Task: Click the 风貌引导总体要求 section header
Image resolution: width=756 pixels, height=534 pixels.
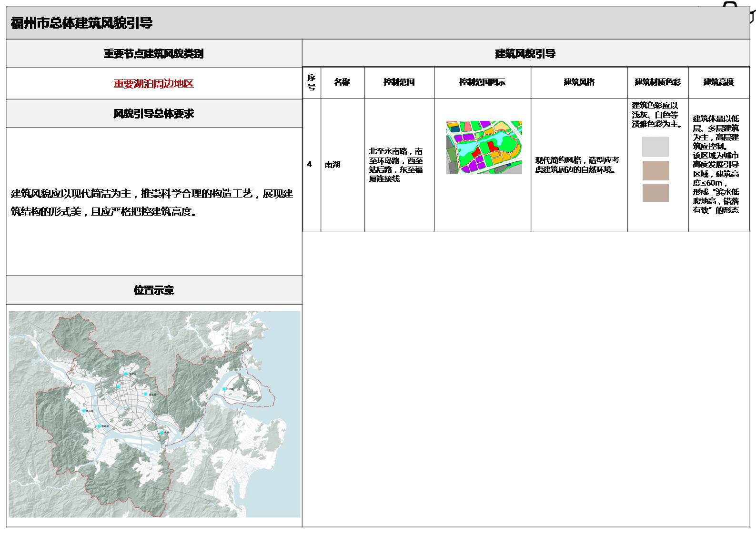Action: tap(153, 114)
